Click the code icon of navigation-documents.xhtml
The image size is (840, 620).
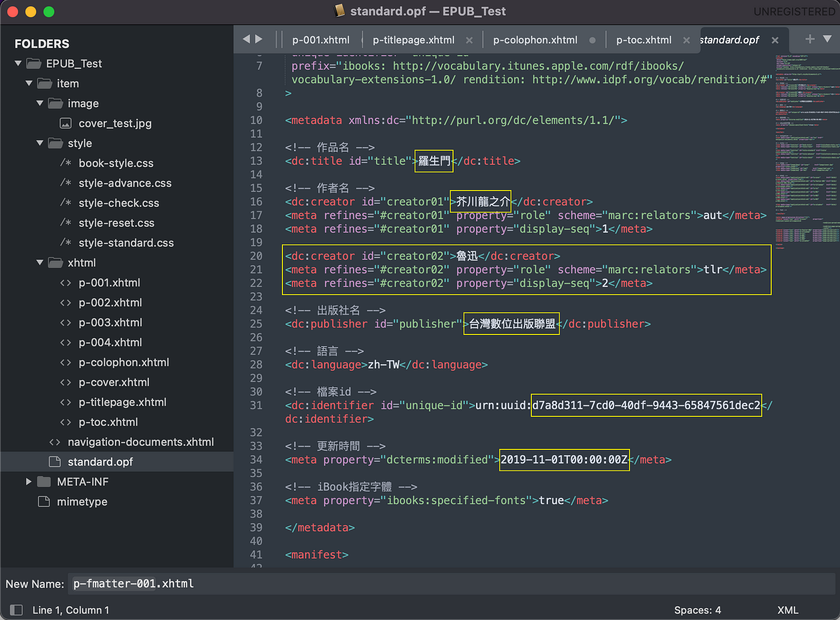(55, 443)
